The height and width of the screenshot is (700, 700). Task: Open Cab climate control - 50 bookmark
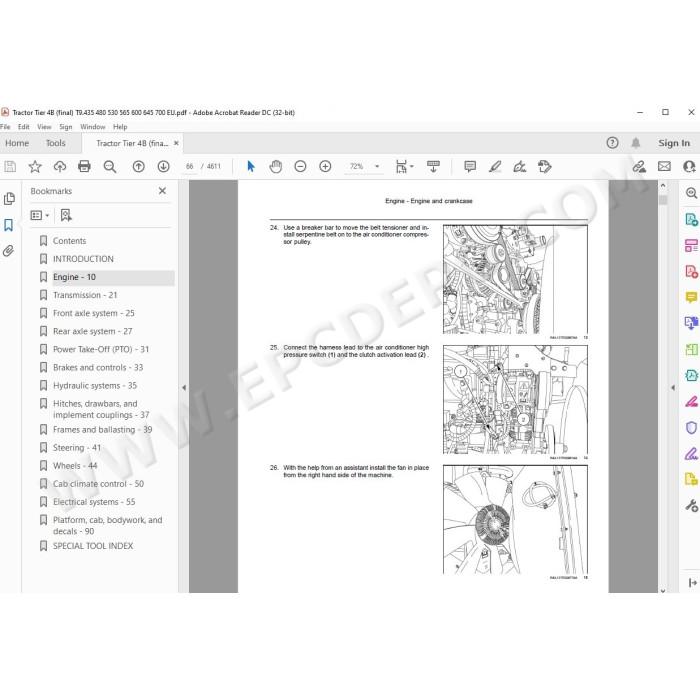pos(98,483)
